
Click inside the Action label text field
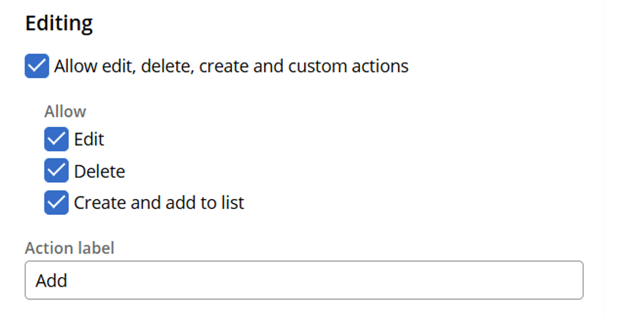(x=205, y=280)
